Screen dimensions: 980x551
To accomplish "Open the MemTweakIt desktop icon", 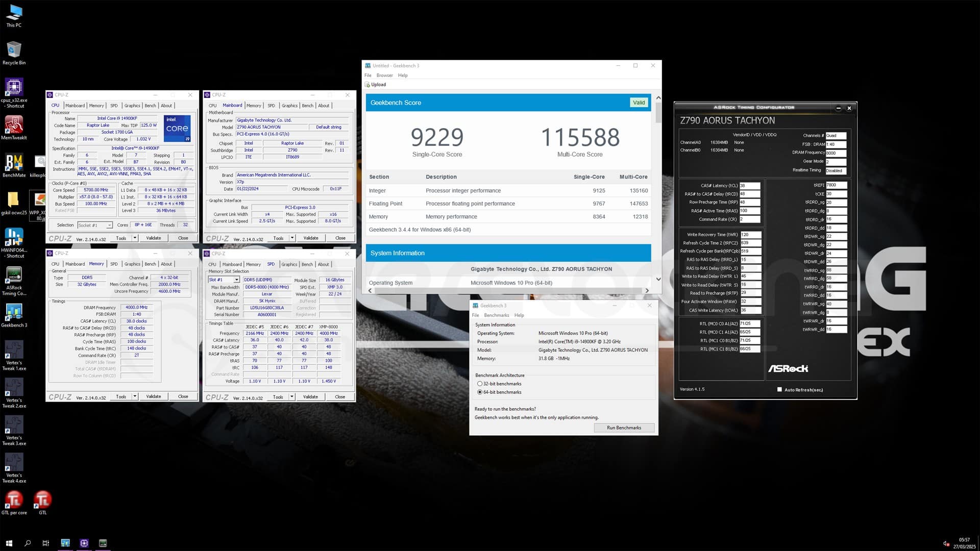I will coord(14,128).
